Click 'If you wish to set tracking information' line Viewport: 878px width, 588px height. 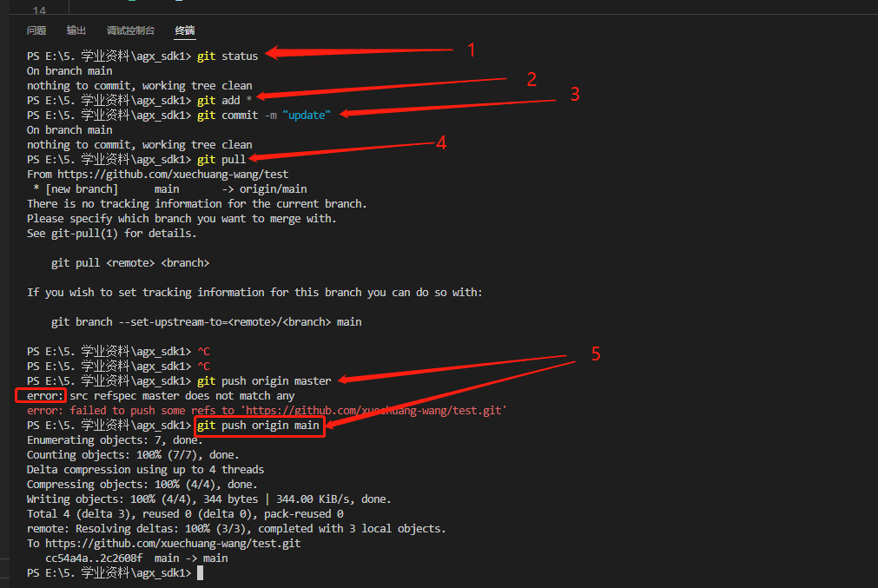point(254,293)
